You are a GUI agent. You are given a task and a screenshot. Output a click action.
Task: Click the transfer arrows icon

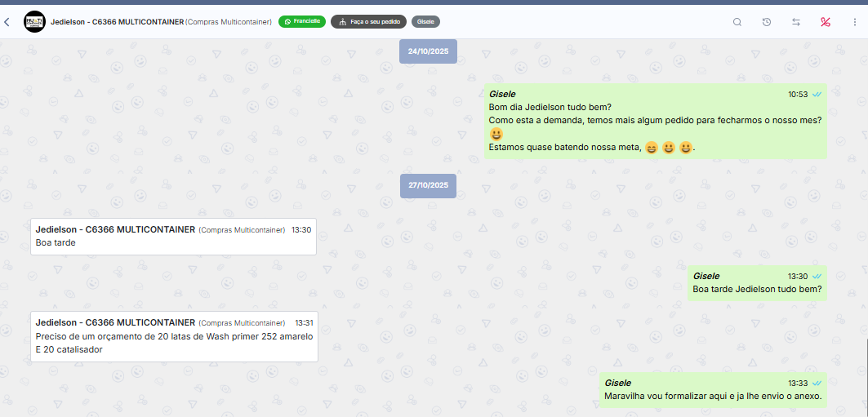[x=796, y=22]
